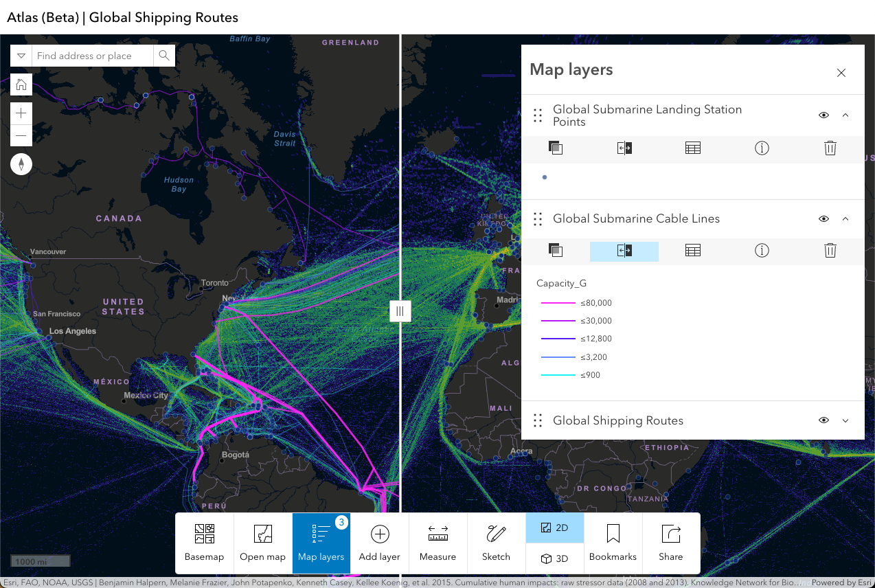Reset map orientation with compass icon

click(x=21, y=164)
